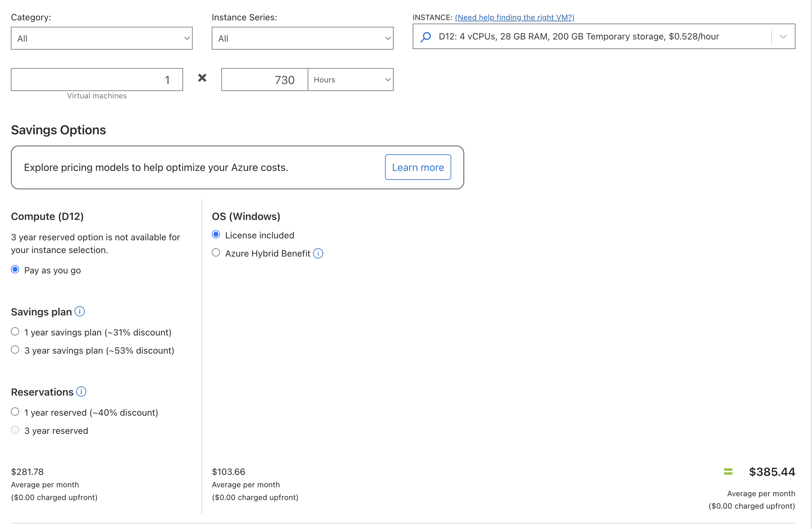Click the Learn more button
Viewport: 812px width, 529px height.
417,167
